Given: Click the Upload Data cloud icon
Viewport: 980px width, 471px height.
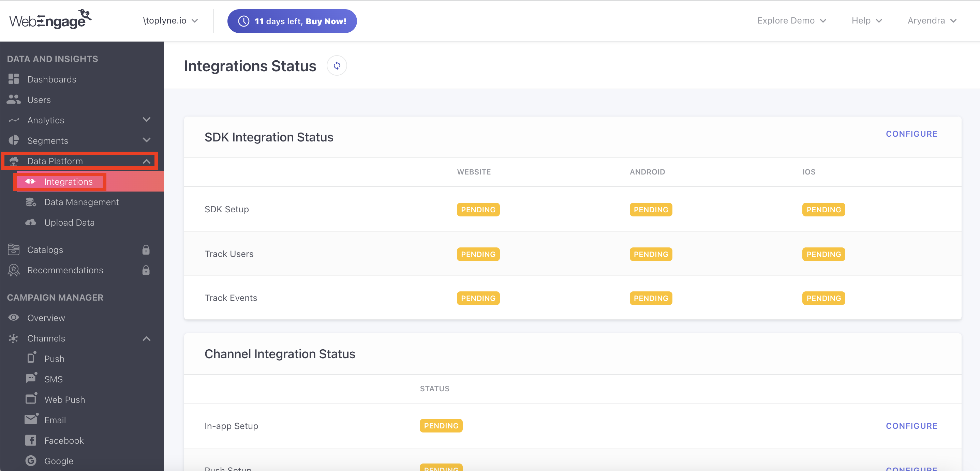Looking at the screenshot, I should (x=30, y=223).
